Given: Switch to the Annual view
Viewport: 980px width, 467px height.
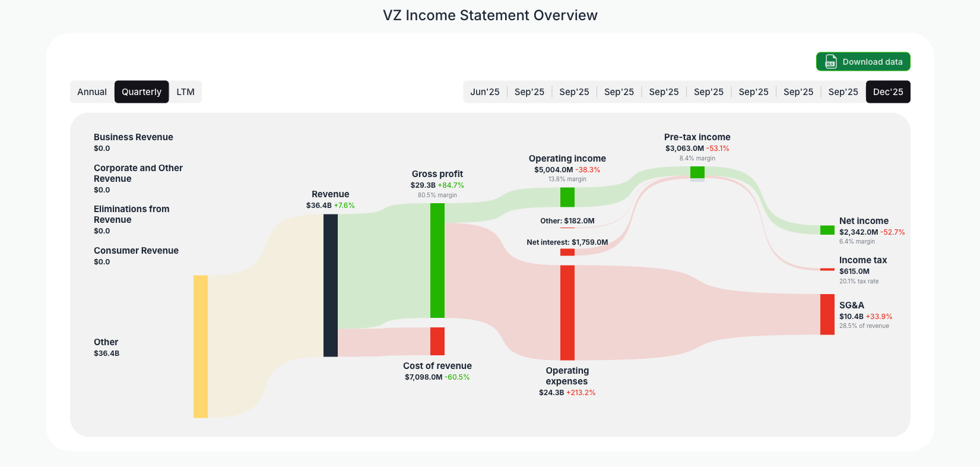Looking at the screenshot, I should pyautogui.click(x=93, y=91).
